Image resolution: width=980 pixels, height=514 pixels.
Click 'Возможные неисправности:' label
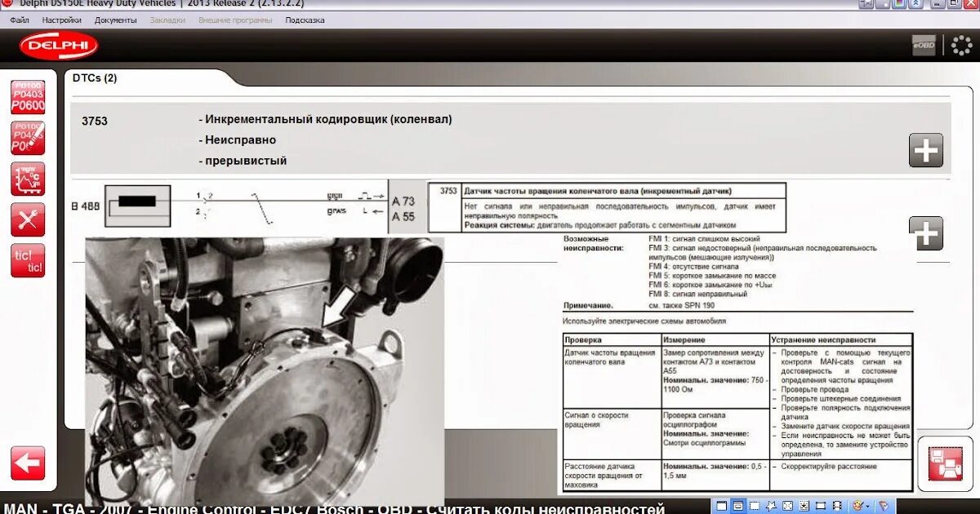point(593,243)
